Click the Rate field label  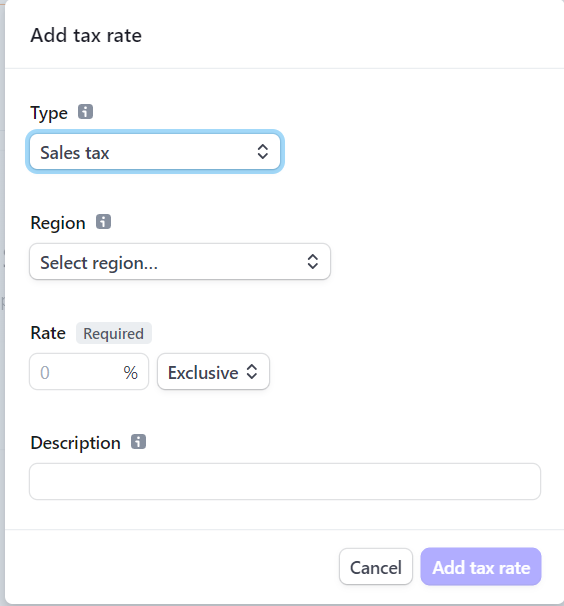pyautogui.click(x=48, y=333)
